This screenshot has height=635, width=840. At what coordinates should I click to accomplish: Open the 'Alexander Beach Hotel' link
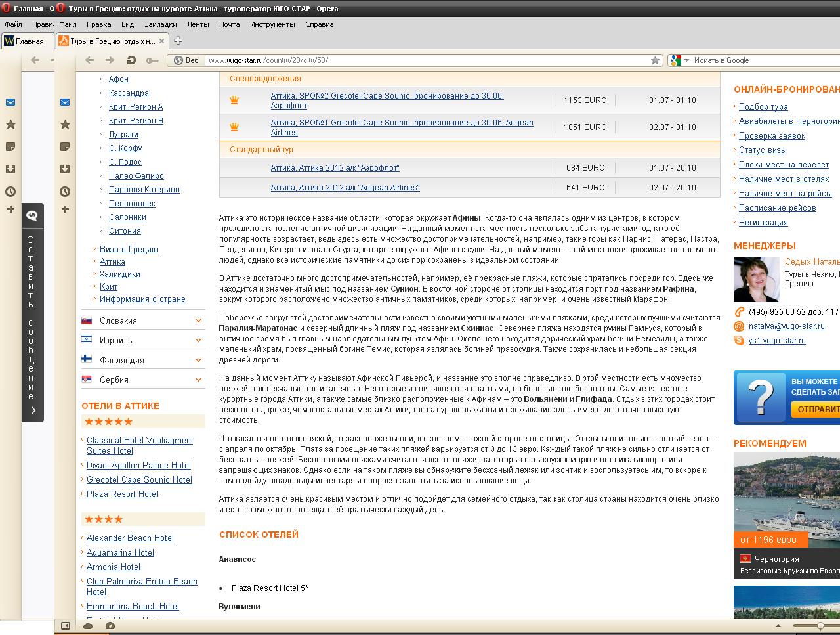130,538
